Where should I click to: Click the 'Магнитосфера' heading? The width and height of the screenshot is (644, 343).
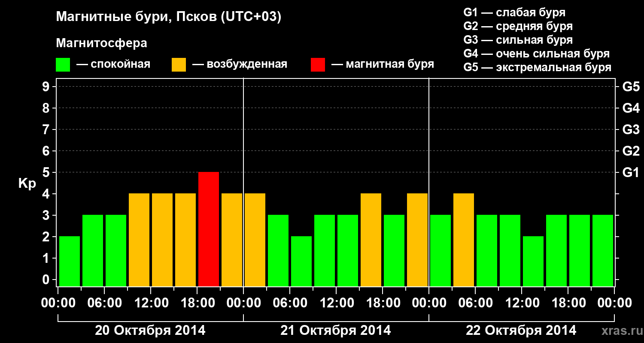[x=101, y=43]
